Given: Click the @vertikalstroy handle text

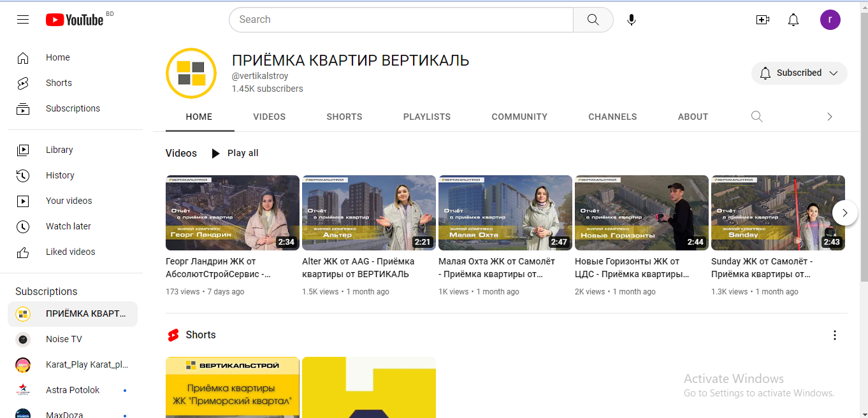Looking at the screenshot, I should 260,76.
